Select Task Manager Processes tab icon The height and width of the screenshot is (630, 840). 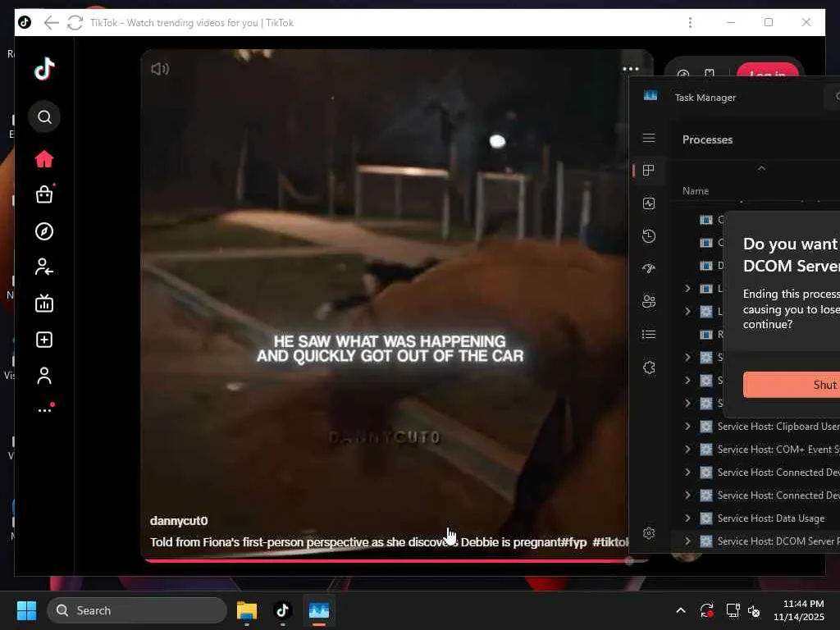click(649, 171)
